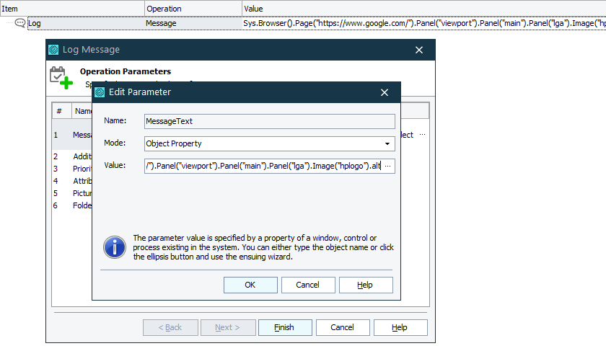Viewport: 606px width, 364px height.
Task: Select the Log row in the test grid
Action: coord(87,23)
